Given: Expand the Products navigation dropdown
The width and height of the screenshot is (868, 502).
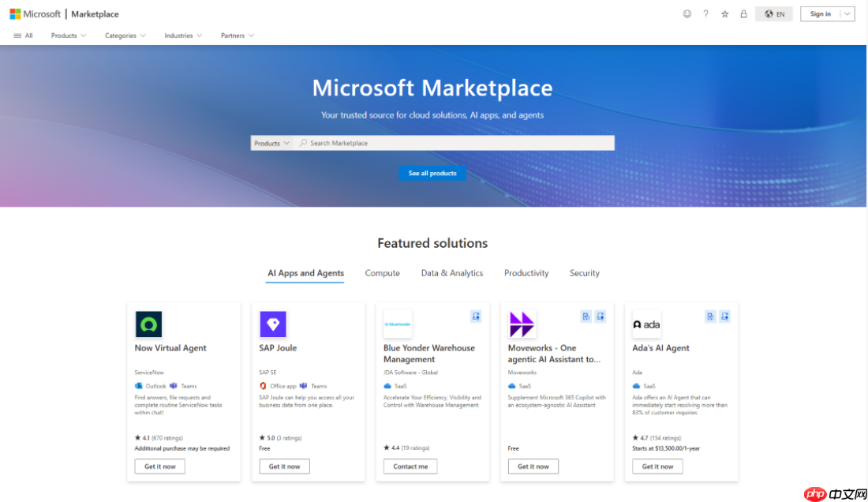Looking at the screenshot, I should (68, 35).
